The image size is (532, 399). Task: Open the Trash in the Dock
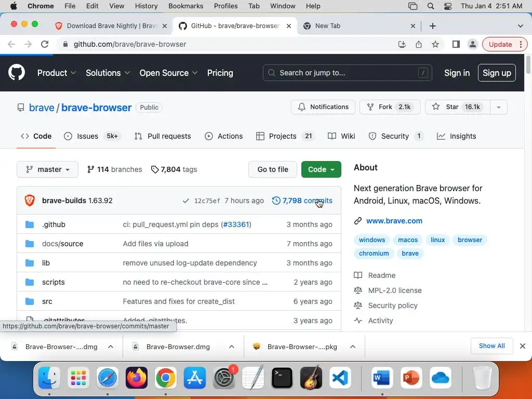pos(482,378)
